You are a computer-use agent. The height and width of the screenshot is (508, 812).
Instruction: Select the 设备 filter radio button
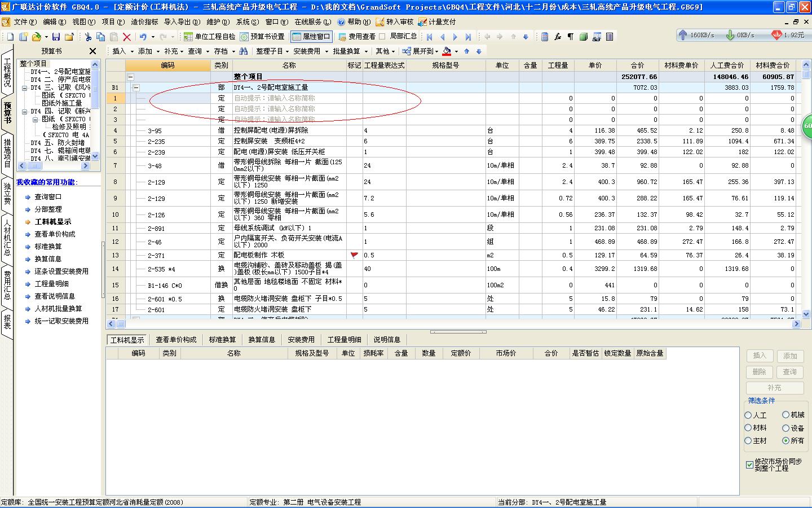[x=785, y=428]
